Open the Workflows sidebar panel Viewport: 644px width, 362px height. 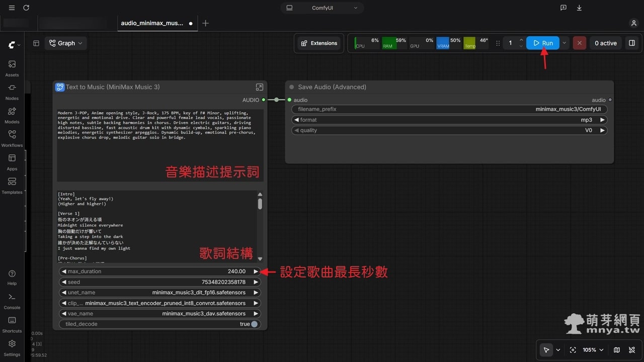[12, 139]
